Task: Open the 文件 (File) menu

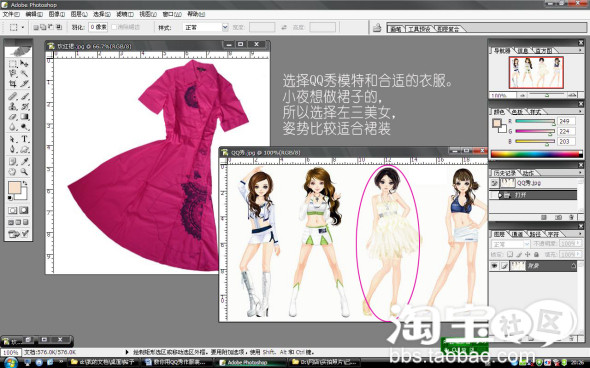Action: [11, 14]
